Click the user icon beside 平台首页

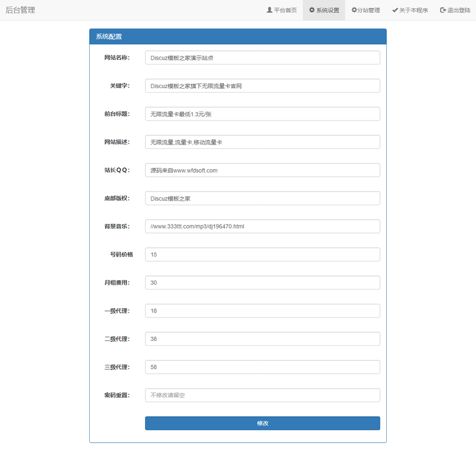click(269, 10)
